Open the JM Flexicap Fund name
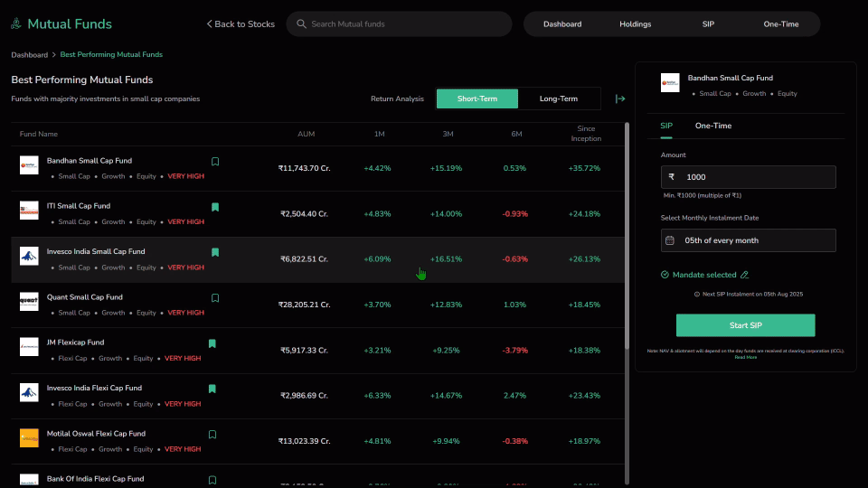Viewport: 868px width, 488px height. [x=75, y=343]
